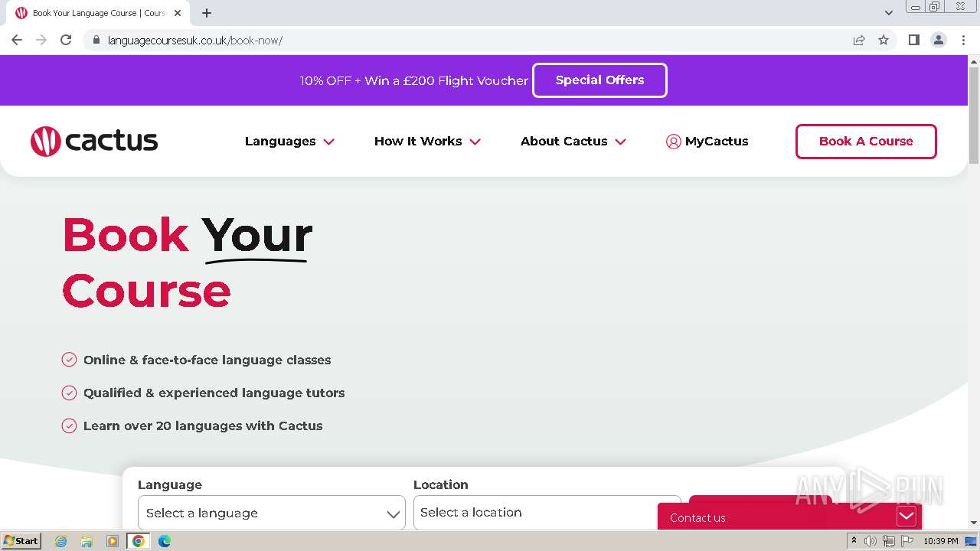Screen dimensions: 980x551
Task: View site info via padlock icon
Action: point(96,40)
